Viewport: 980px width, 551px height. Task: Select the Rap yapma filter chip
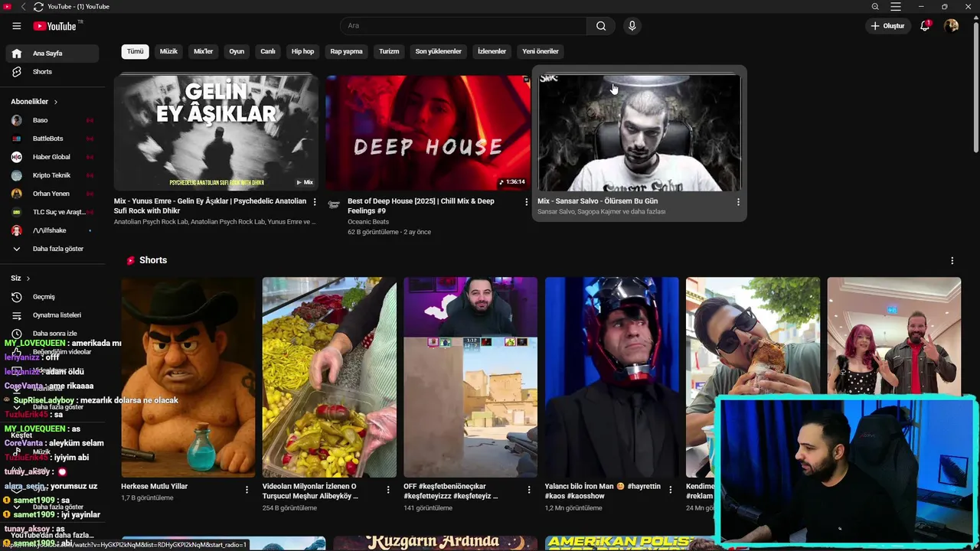click(346, 51)
